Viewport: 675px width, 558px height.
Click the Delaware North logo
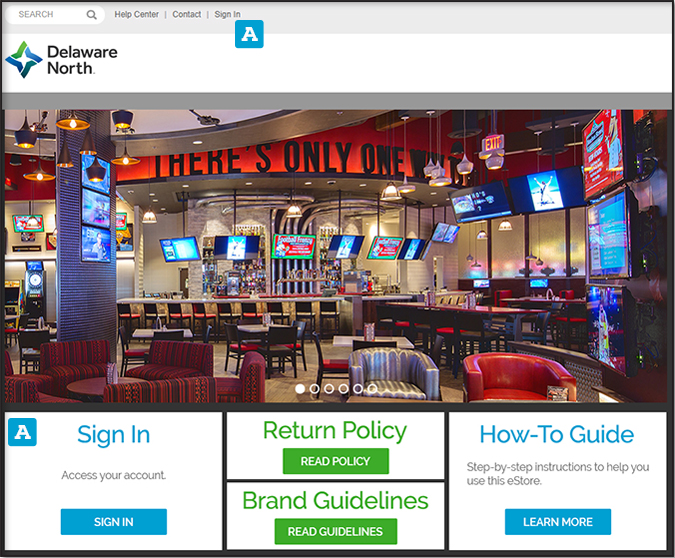tap(62, 60)
